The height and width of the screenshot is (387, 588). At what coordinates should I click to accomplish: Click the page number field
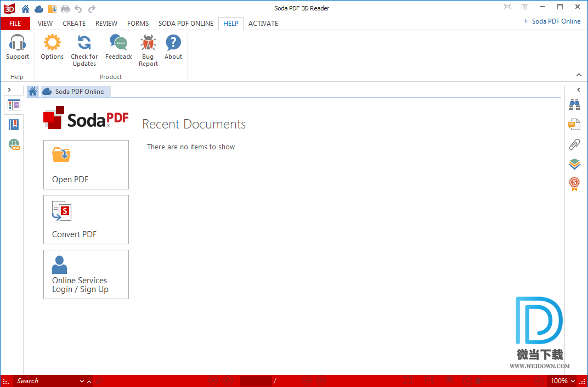256,381
